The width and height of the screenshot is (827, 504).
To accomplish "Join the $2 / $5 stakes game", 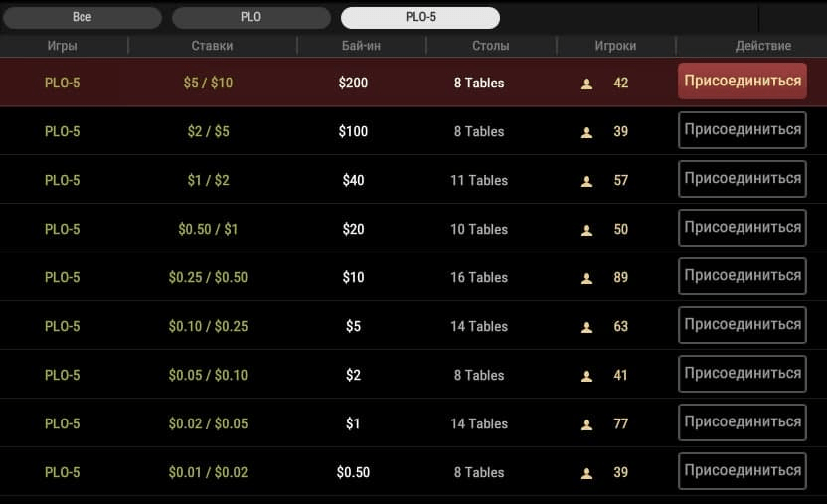I will pyautogui.click(x=743, y=130).
